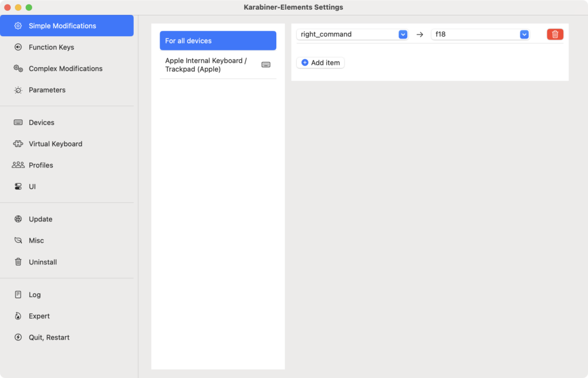The width and height of the screenshot is (588, 378).
Task: Click the Quit, Restart bolt icon
Action: click(18, 337)
